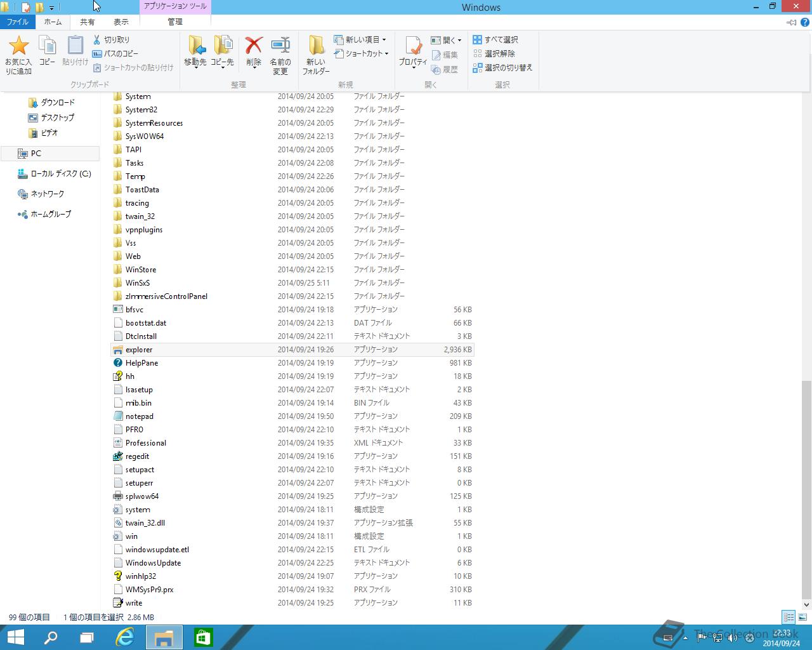Select the twain_32.dll file icon
Image resolution: width=812 pixels, height=650 pixels.
pos(117,522)
